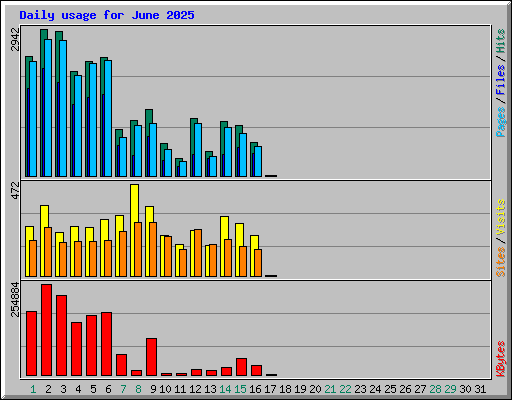Click the day 3 cyan pages bar
Screen dimensions: 512x400
click(x=63, y=109)
